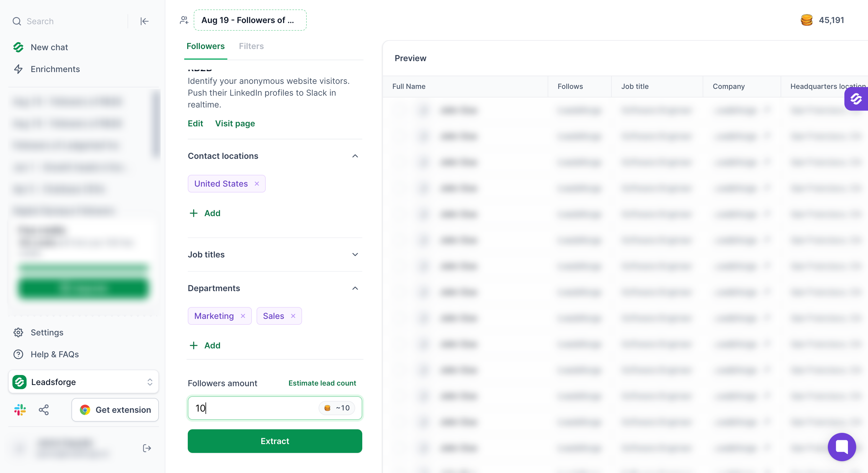Open the purple chat support bubble
This screenshot has height=473, width=868.
pos(842,447)
